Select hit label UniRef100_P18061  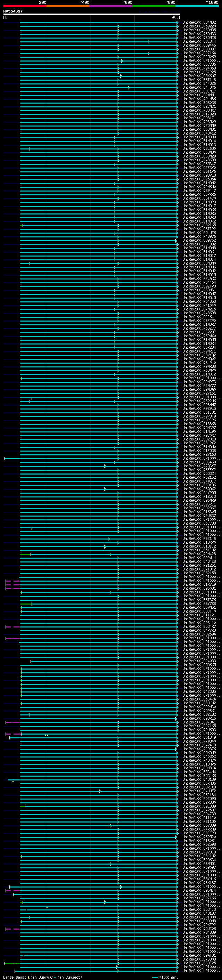pos(199,840)
